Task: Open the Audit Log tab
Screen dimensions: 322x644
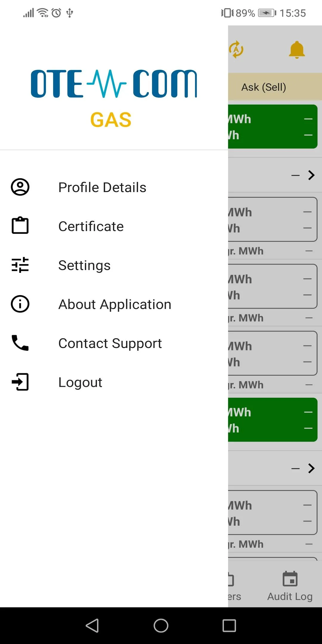Action: [290, 586]
